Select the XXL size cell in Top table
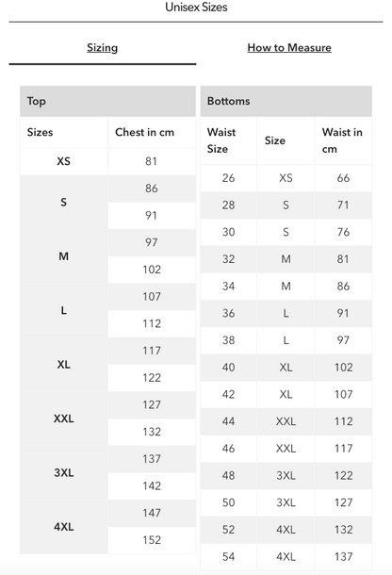 64,419
